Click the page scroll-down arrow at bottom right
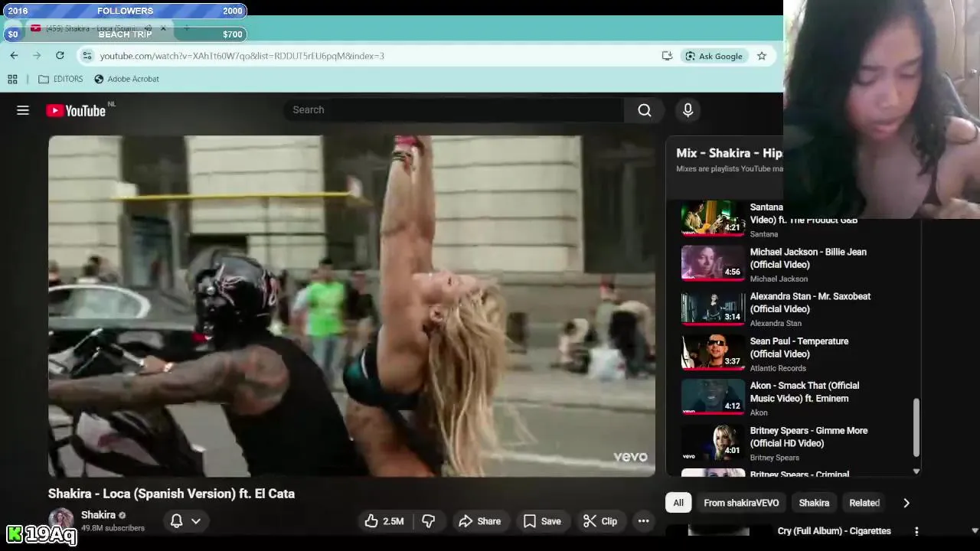Screen dimensions: 980x551 975,530
